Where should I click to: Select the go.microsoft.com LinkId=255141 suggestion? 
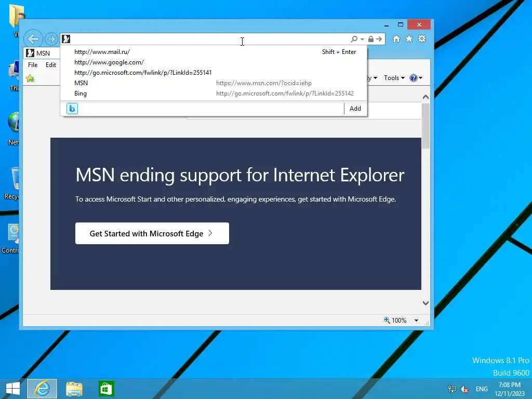point(214,73)
